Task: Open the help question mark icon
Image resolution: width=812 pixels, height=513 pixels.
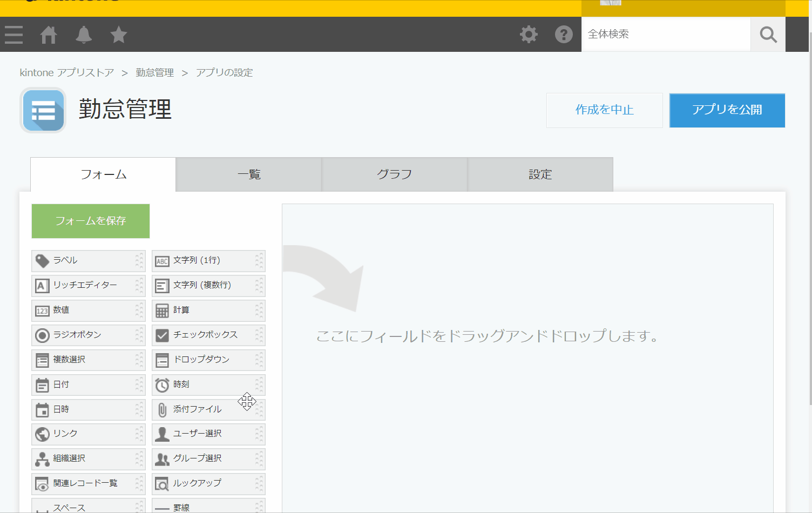Action: [564, 34]
